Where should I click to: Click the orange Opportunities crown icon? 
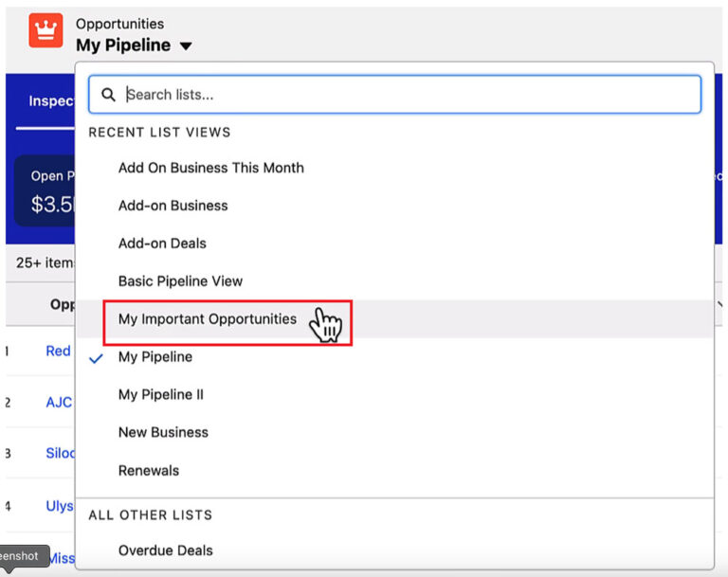click(x=45, y=31)
